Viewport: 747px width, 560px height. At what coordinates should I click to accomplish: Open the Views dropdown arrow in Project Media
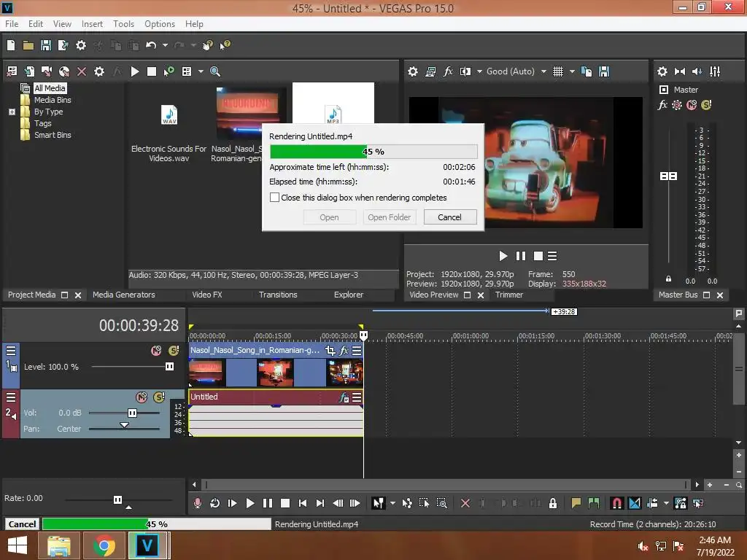tap(201, 71)
